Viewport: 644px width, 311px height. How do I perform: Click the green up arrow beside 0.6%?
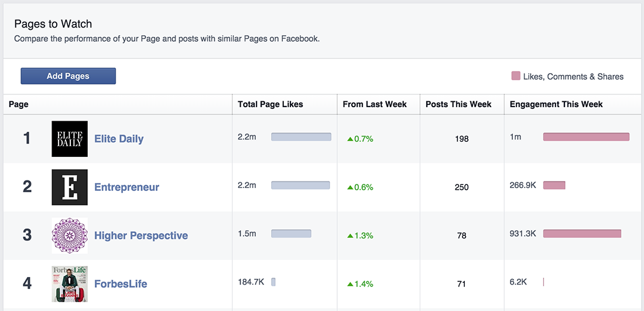point(350,187)
